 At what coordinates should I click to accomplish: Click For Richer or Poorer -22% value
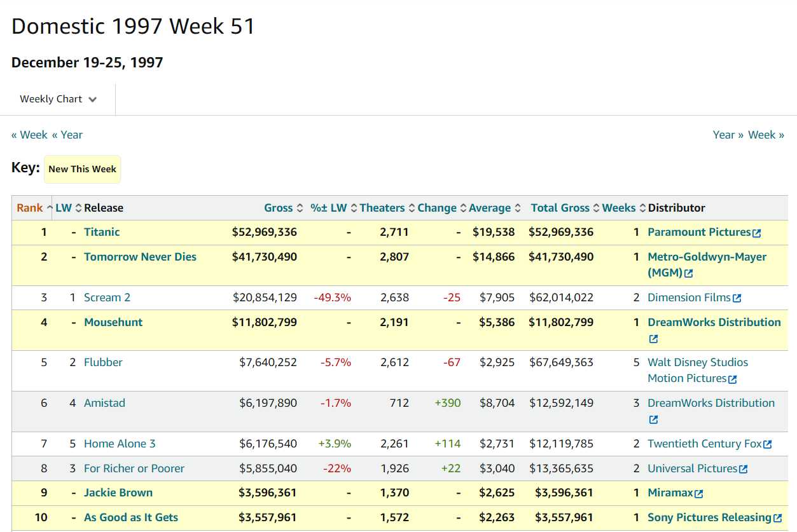click(x=337, y=468)
